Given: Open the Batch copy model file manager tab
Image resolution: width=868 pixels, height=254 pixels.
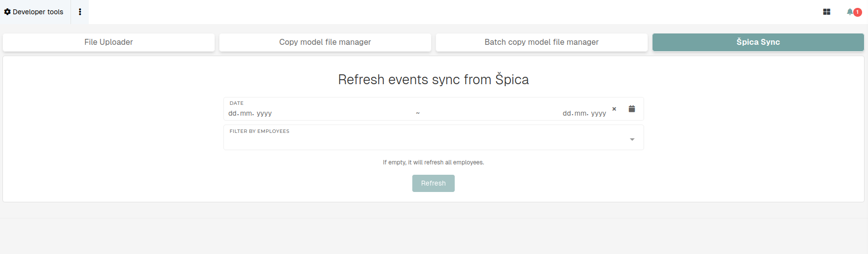Looking at the screenshot, I should [x=542, y=42].
